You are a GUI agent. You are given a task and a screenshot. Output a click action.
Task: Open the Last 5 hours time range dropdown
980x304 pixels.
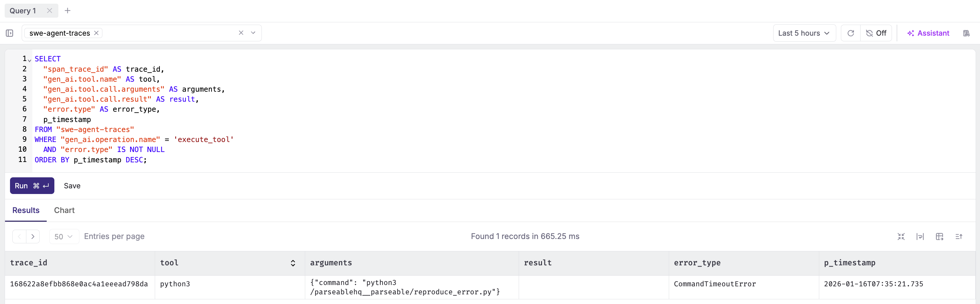804,33
